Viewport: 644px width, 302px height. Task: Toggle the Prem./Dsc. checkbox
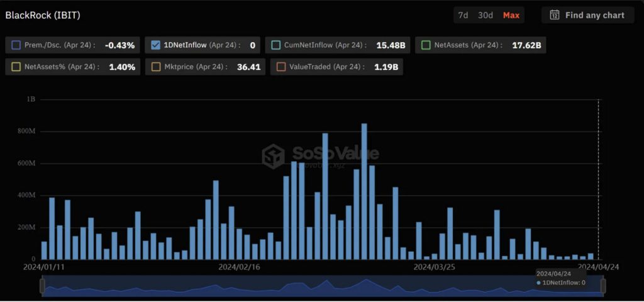[16, 45]
